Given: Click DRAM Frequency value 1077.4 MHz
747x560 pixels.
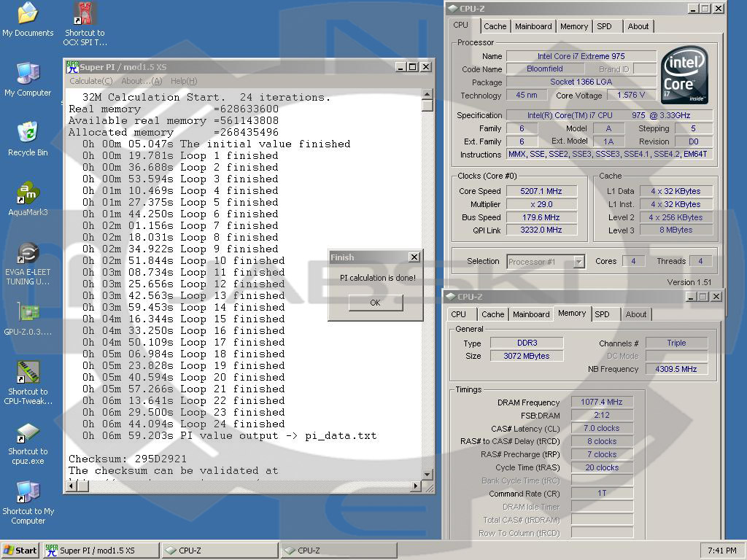Looking at the screenshot, I should 602,402.
